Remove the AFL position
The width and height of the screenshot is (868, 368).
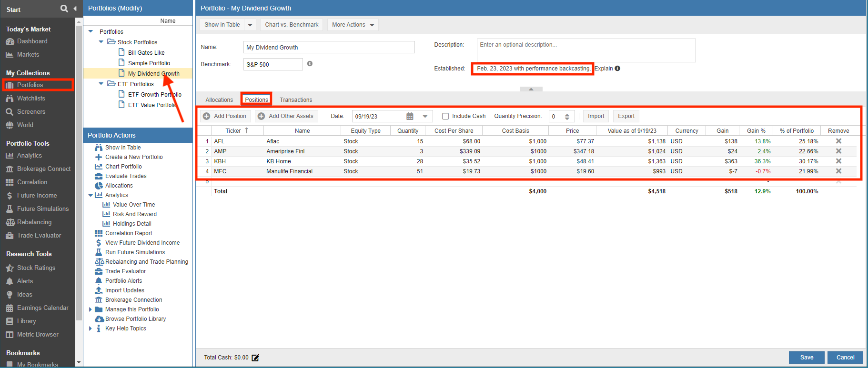click(x=838, y=141)
